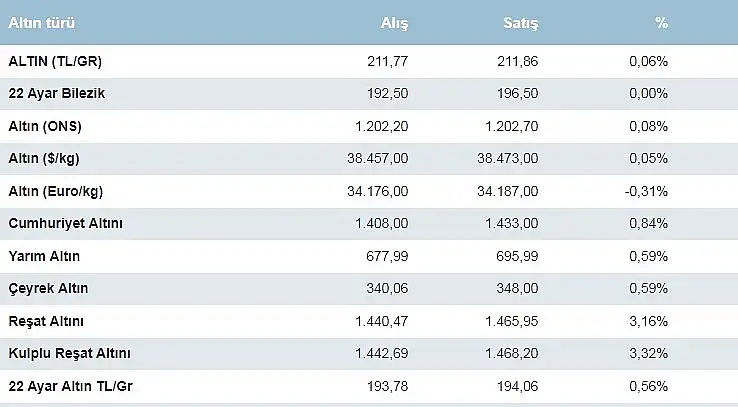Click the 348,00 Çeyrek Altın selling price
Screen dimensions: 738x407
coord(517,288)
